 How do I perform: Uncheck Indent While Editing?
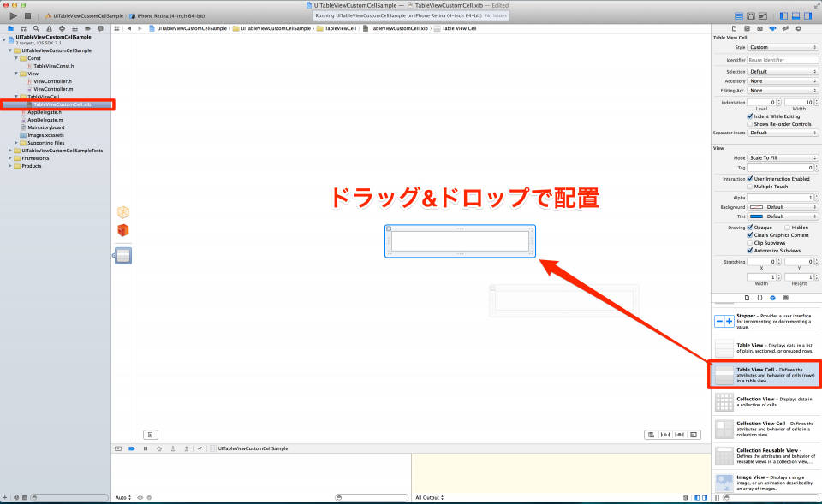[749, 116]
